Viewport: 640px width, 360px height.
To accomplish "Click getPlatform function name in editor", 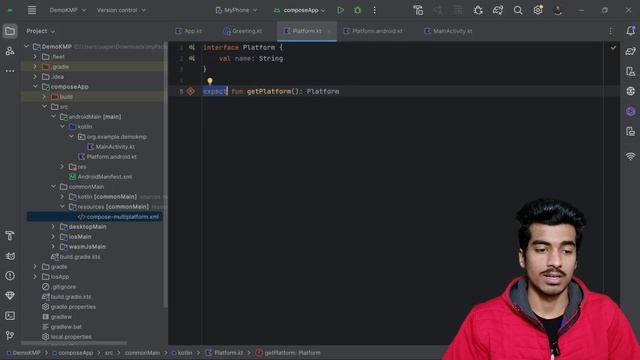I will coord(269,91).
